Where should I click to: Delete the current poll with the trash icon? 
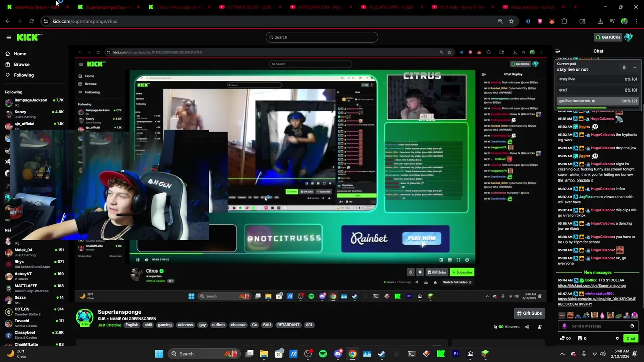point(624,67)
